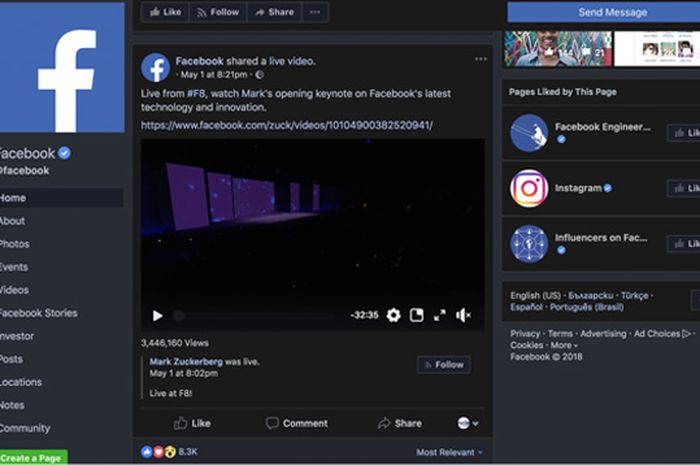Screen dimensions: 700x465
Task: Open video settings gear icon
Action: (393, 315)
